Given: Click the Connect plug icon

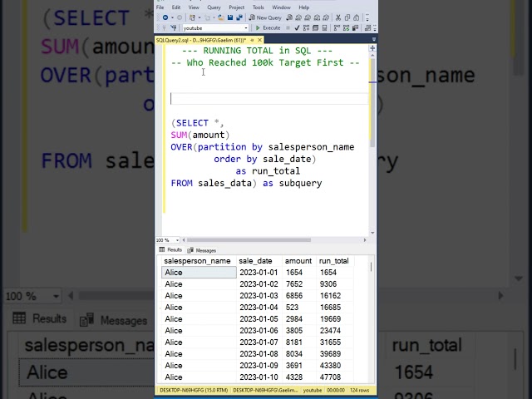Looking at the screenshot, I should (x=164, y=27).
